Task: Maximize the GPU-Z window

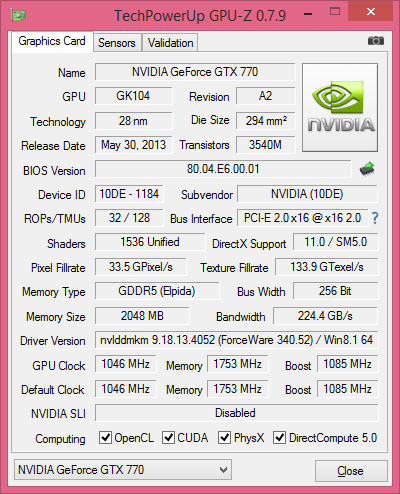Action: click(335, 12)
